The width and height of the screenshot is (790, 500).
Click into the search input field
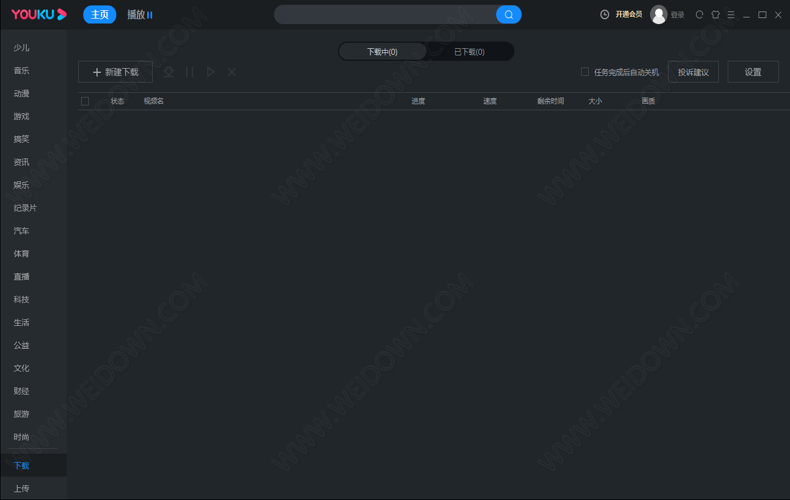(385, 15)
